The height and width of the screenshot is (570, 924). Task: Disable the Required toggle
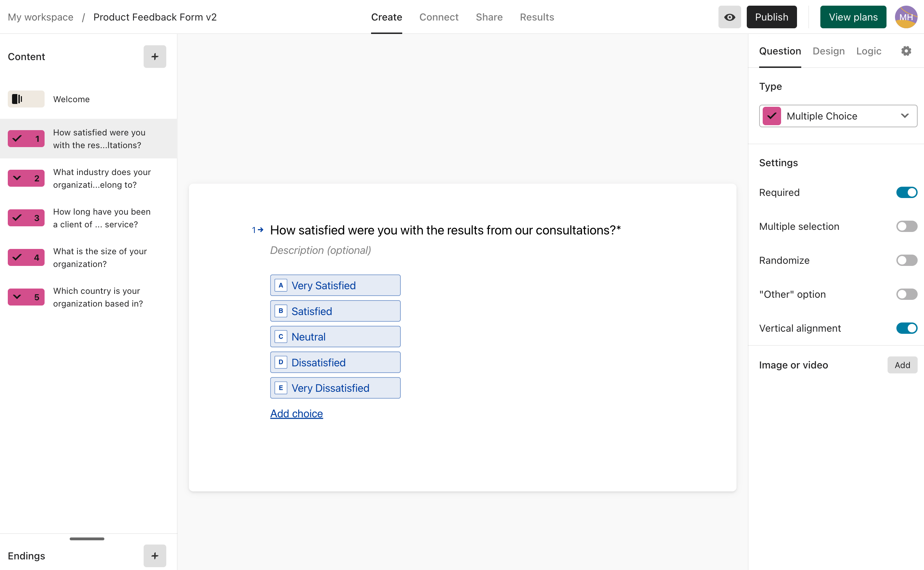(x=906, y=192)
